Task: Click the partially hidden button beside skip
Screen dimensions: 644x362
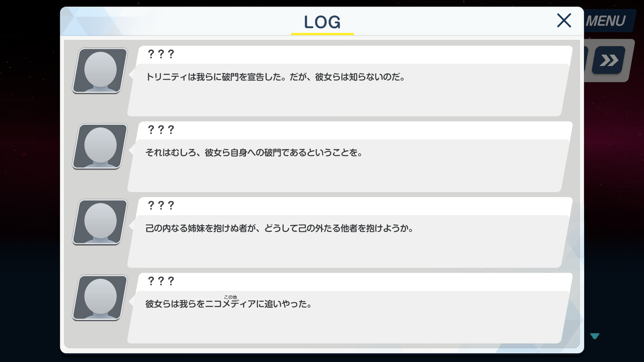Action: 586,61
